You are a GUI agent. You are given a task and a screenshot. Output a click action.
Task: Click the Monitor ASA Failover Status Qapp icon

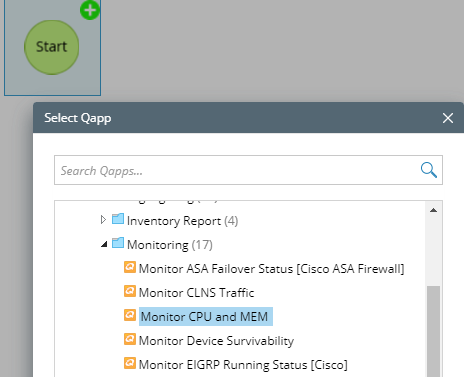pyautogui.click(x=130, y=267)
